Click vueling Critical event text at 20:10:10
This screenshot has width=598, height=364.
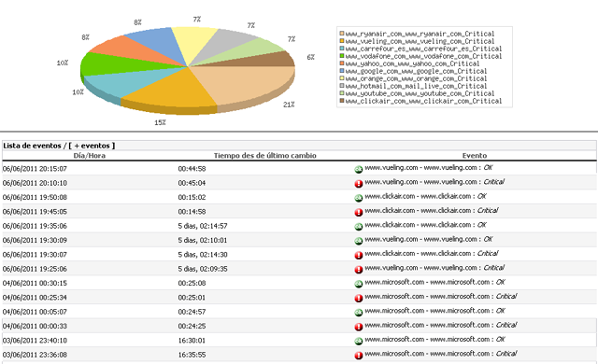[x=434, y=182]
